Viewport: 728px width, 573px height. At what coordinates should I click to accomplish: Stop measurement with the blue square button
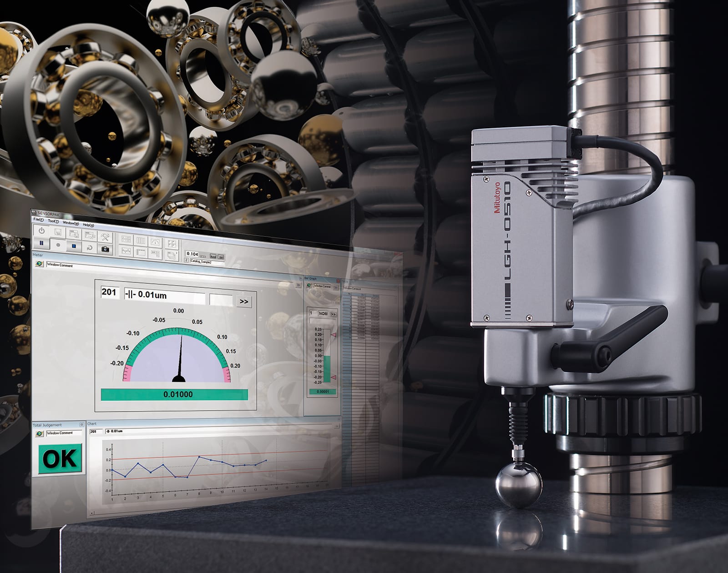(74, 246)
